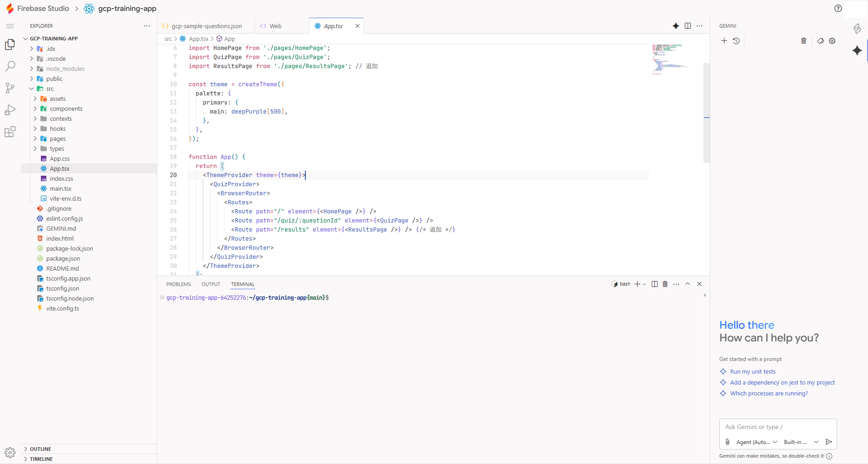Screen dimensions: 868x464
Task: Open the Agent mode dropdown
Action: (757, 442)
